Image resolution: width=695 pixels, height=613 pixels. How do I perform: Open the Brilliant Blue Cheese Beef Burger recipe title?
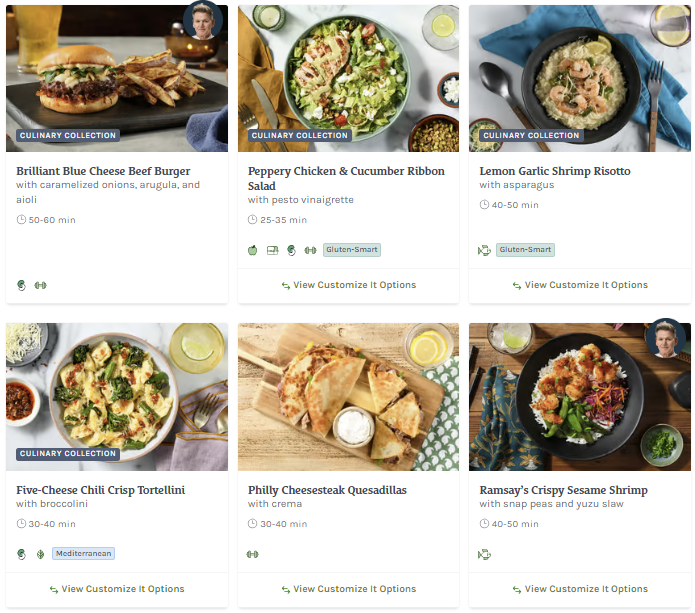tap(103, 171)
